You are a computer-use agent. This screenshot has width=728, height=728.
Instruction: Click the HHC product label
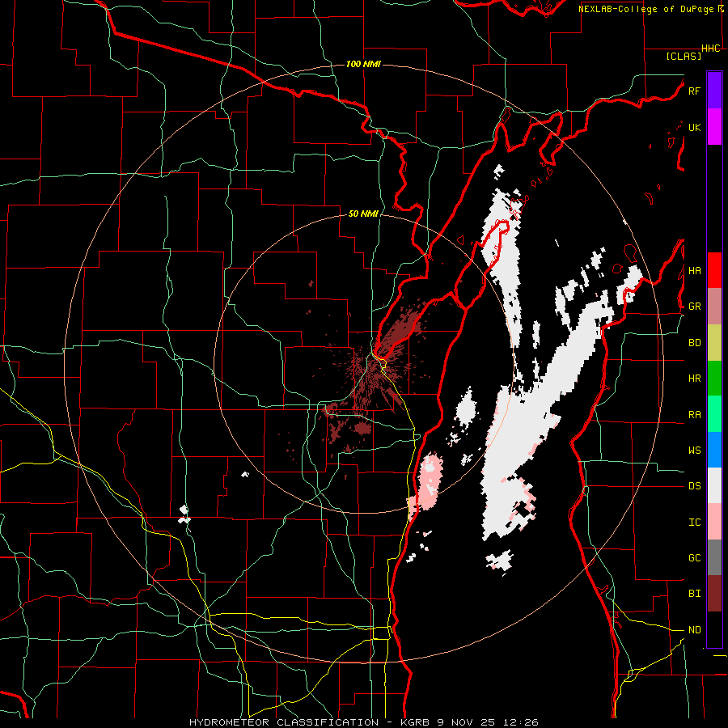click(x=711, y=49)
